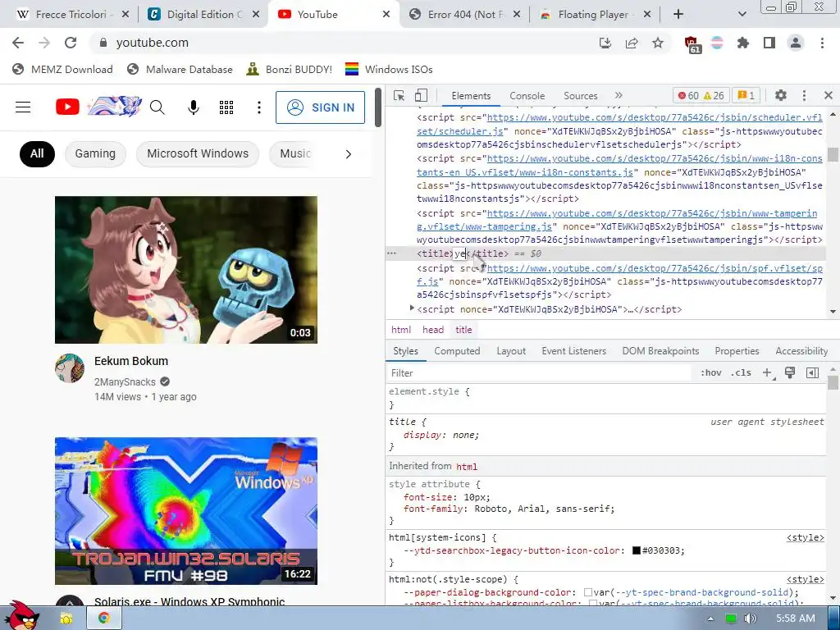Open the Chrome profile avatar

tap(796, 43)
